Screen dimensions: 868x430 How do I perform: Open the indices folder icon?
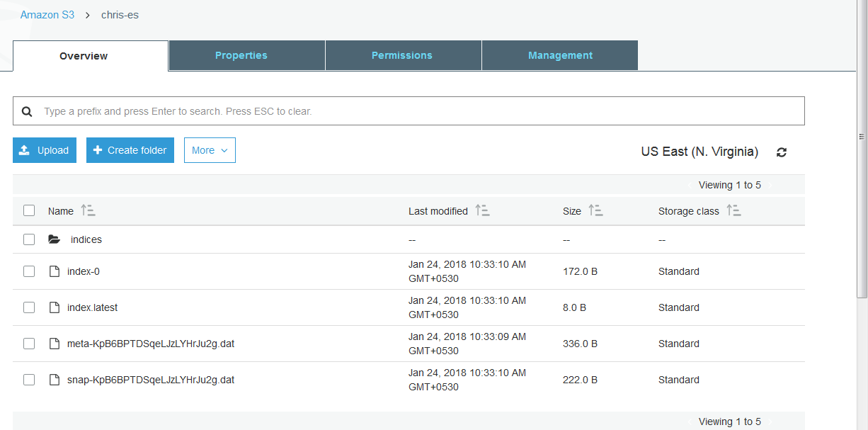click(55, 239)
